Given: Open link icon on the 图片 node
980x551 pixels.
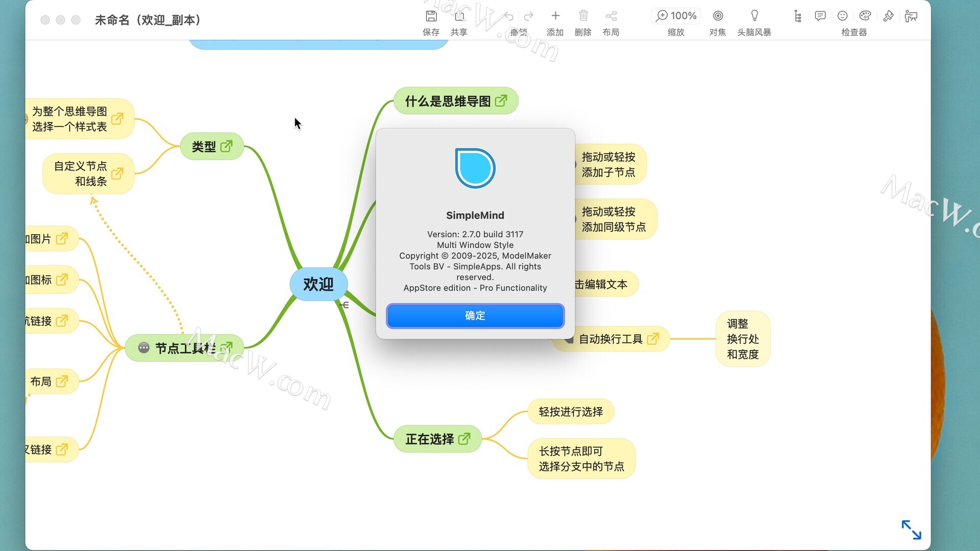Looking at the screenshot, I should click(x=62, y=238).
